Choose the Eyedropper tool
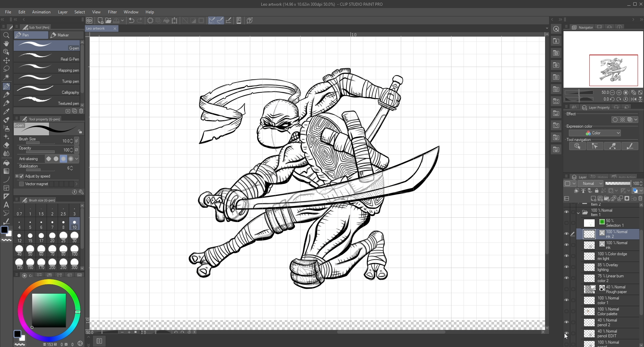The image size is (644, 347). coord(6,112)
